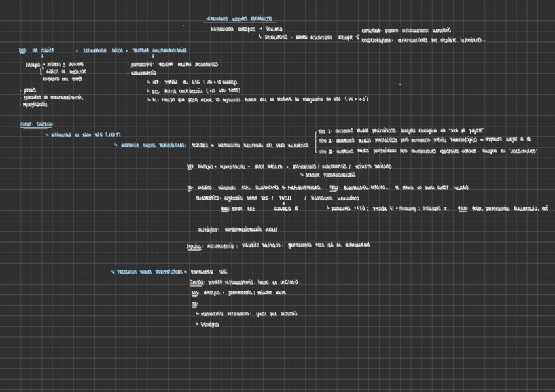Click the underlined 'Dx' label at the left
The height and width of the screenshot is (392, 555).
pos(22,50)
